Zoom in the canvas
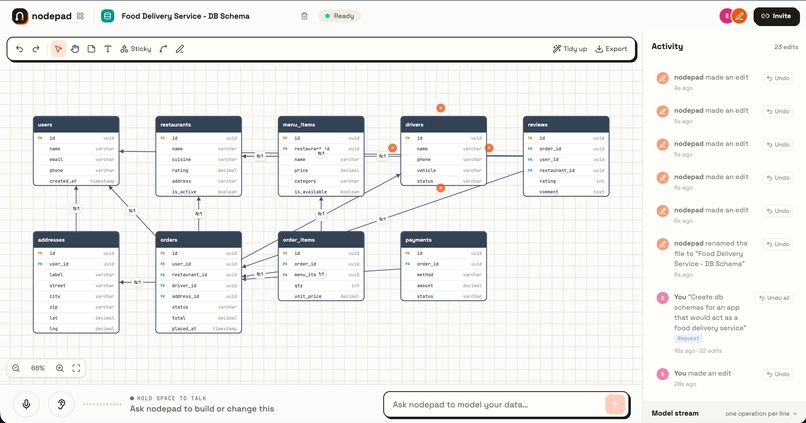 pos(60,368)
